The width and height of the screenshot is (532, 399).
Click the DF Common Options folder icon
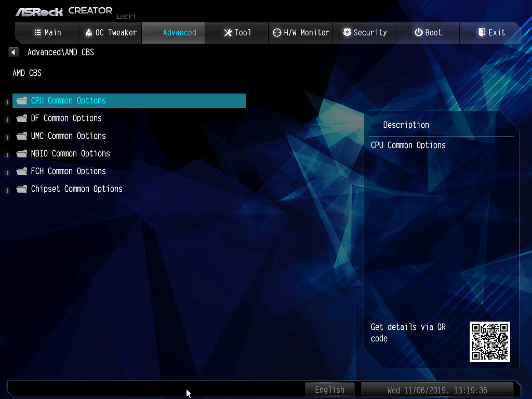pyautogui.click(x=21, y=118)
